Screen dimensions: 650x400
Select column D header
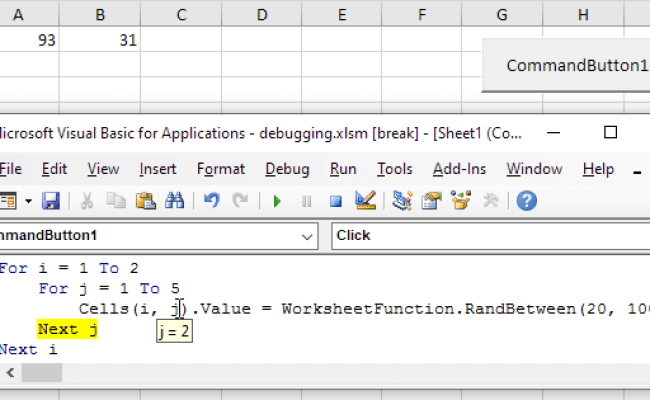coord(262,15)
